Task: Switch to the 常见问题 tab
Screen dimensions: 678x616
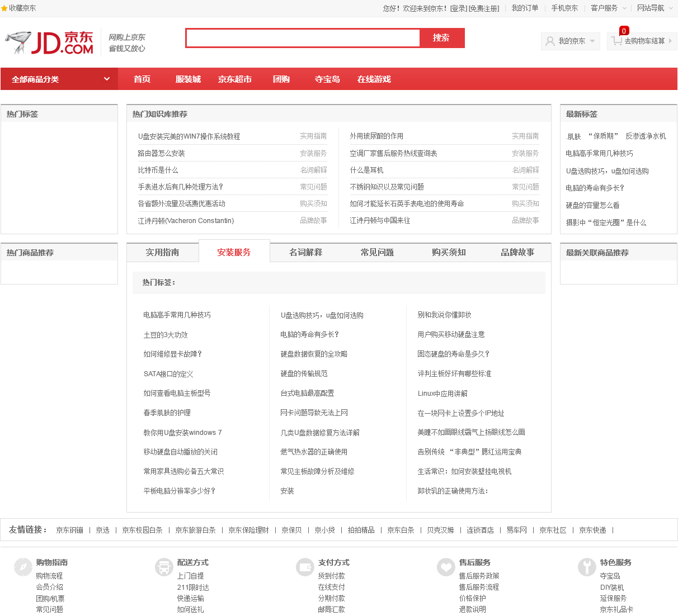Action: coord(378,252)
